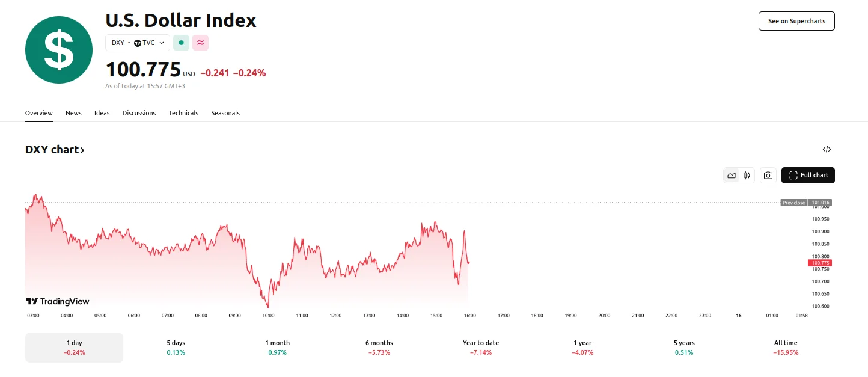Open the Full chart button

(808, 176)
